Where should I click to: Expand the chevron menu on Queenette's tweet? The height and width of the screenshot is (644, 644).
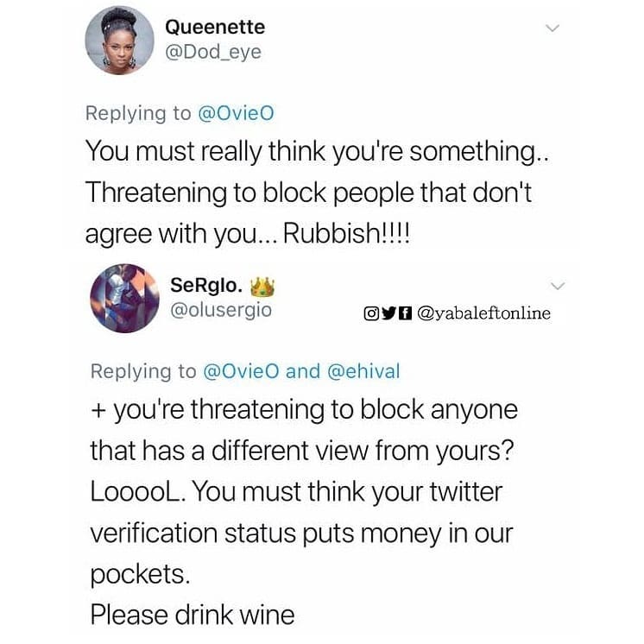(x=552, y=28)
